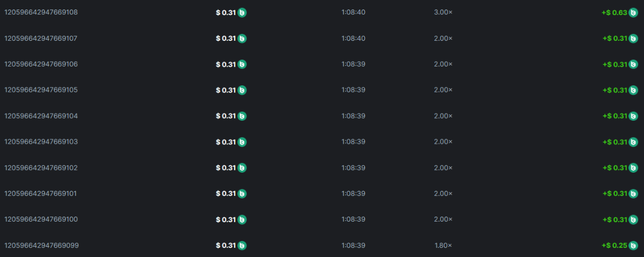This screenshot has height=257, width=644.
Task: Click the +$ 0.63 payout amount
Action: (614, 12)
